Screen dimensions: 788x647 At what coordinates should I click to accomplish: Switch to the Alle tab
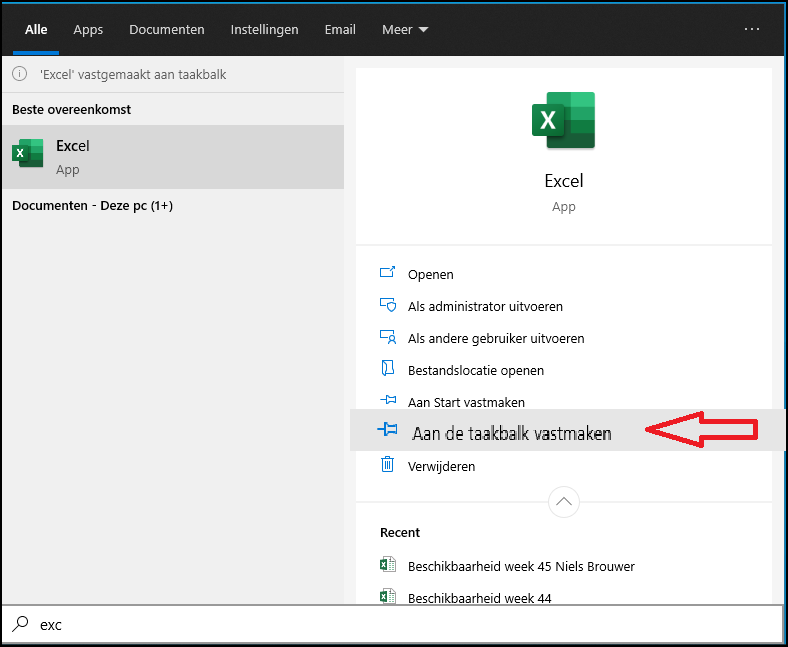click(x=36, y=30)
